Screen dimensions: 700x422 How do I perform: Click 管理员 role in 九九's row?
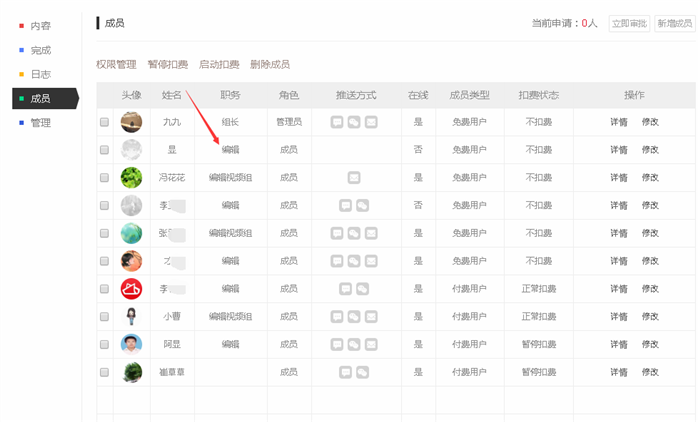coord(289,122)
